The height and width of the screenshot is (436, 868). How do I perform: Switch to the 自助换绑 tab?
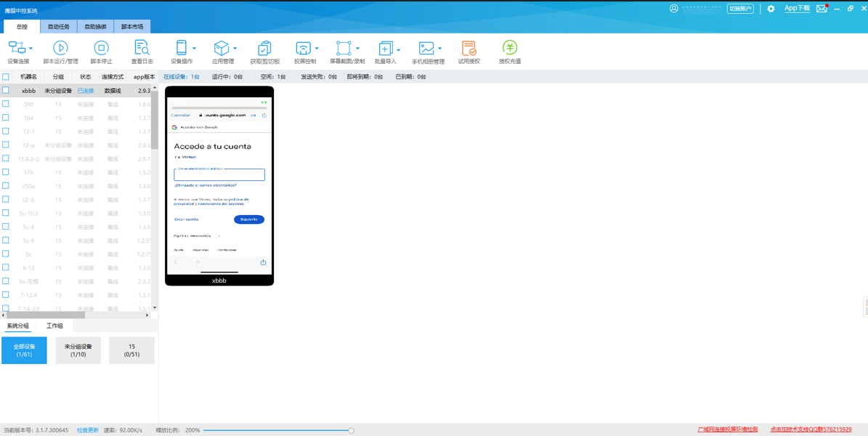[95, 27]
